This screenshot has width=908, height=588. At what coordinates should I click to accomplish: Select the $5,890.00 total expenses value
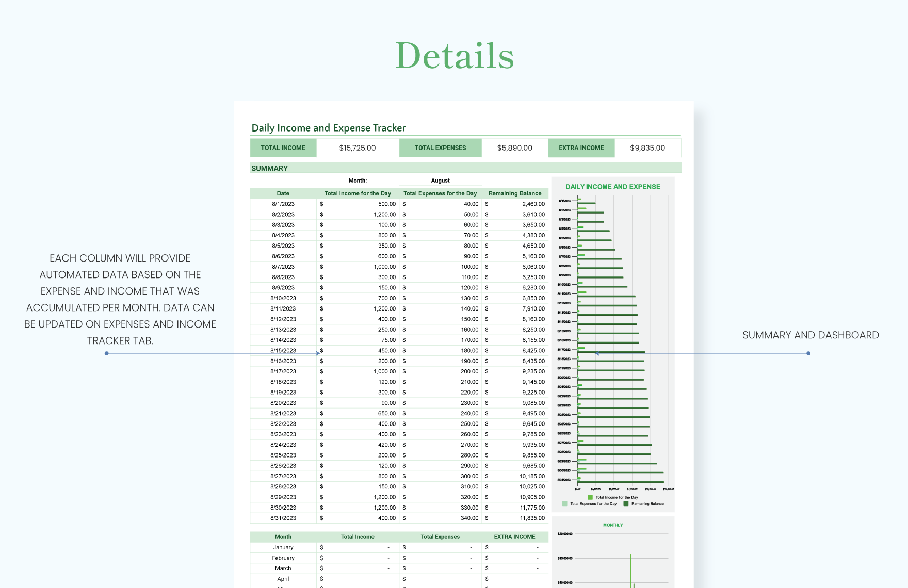tap(514, 148)
